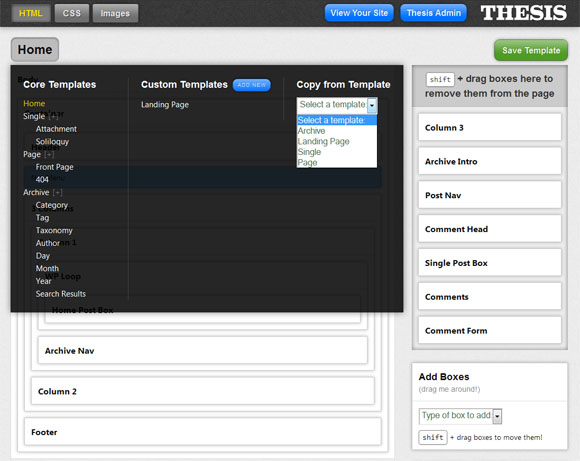Click the THESIS logo
Image resolution: width=580 pixels, height=461 pixels.
coord(523,13)
